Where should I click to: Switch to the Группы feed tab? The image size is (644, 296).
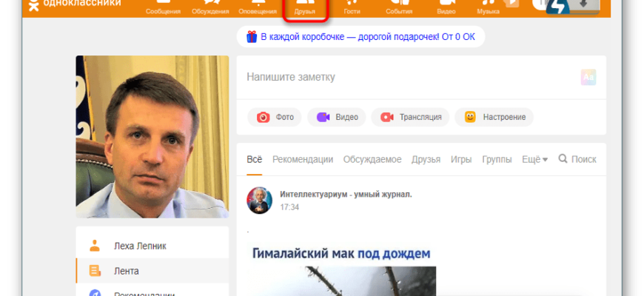pyautogui.click(x=497, y=159)
